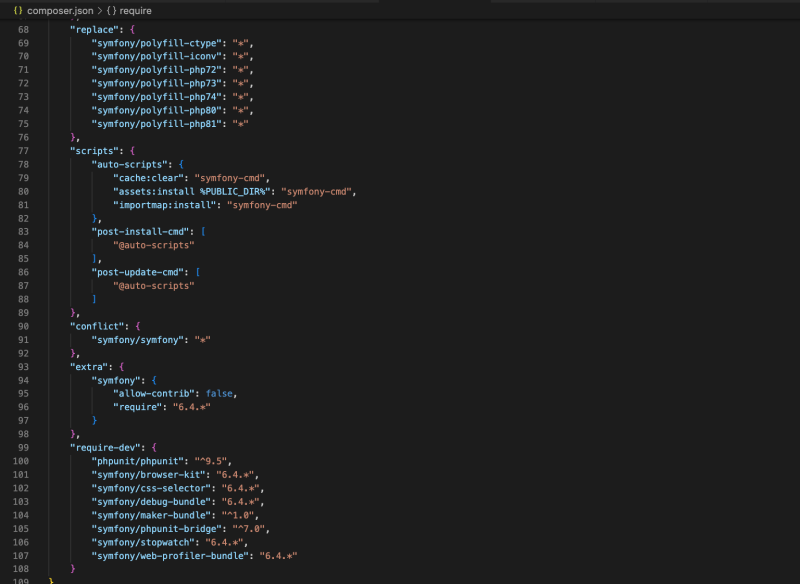Click the require breadcrumb segment
The image size is (800, 584).
coord(135,10)
